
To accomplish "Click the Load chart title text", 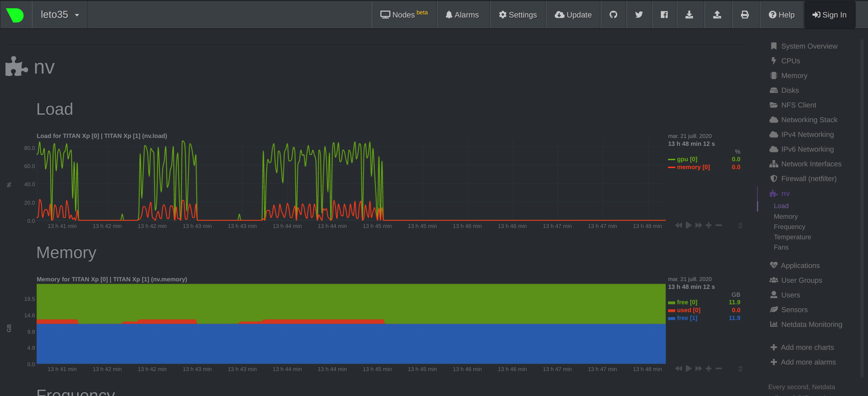I will click(102, 136).
